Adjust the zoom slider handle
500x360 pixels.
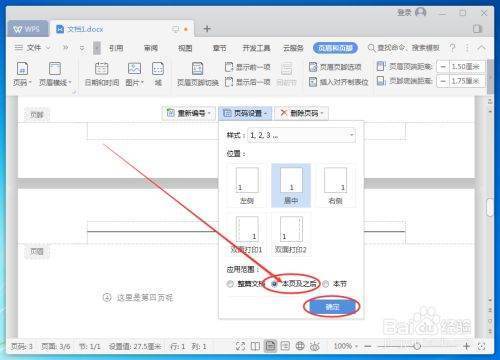417,346
